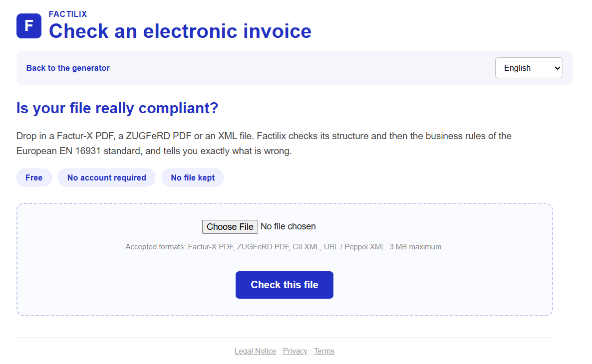The width and height of the screenshot is (592, 364).
Task: Open the Privacy footer link
Action: click(295, 351)
